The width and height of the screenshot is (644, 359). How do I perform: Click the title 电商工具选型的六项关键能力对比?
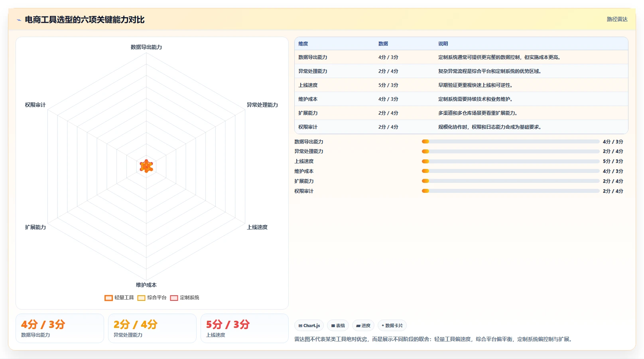pos(85,20)
